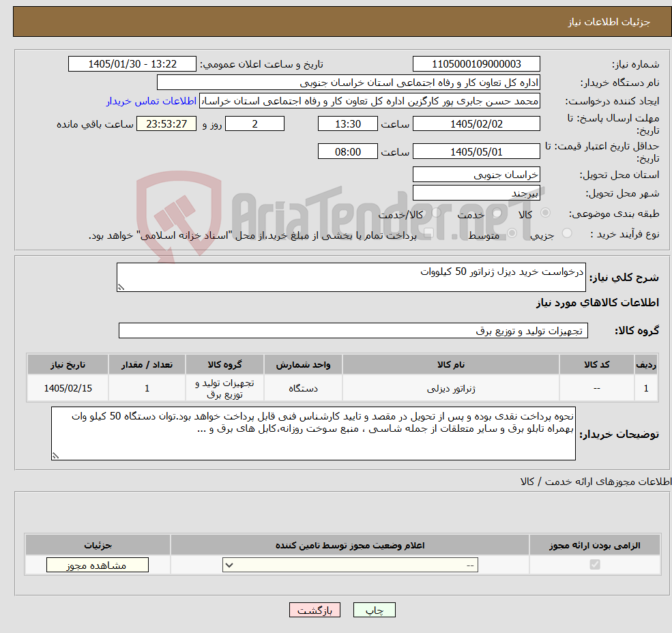Viewport: 672px width, 633px height.
Task: Click the جزئیات اطلاعات نیاز page title
Action: [x=609, y=22]
